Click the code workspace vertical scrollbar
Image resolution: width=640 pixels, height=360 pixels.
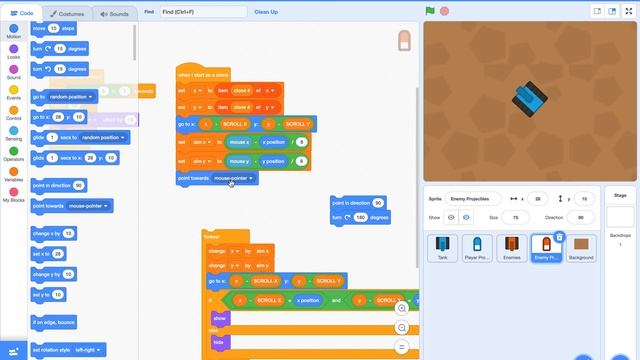(417, 177)
